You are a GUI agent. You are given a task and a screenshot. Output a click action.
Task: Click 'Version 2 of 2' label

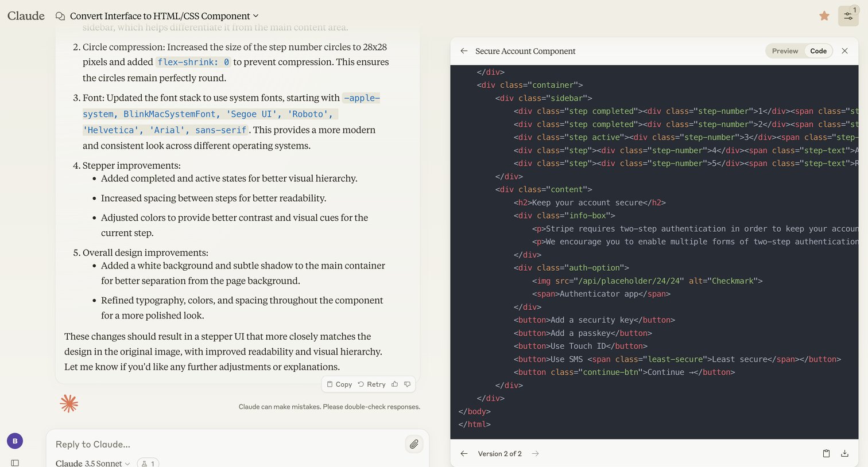coord(499,454)
